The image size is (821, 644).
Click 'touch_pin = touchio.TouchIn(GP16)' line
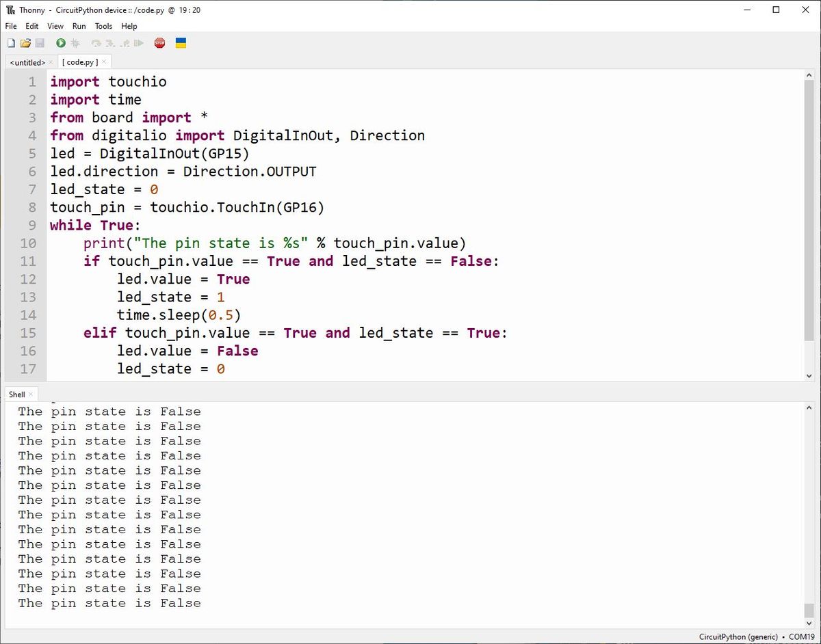[187, 207]
